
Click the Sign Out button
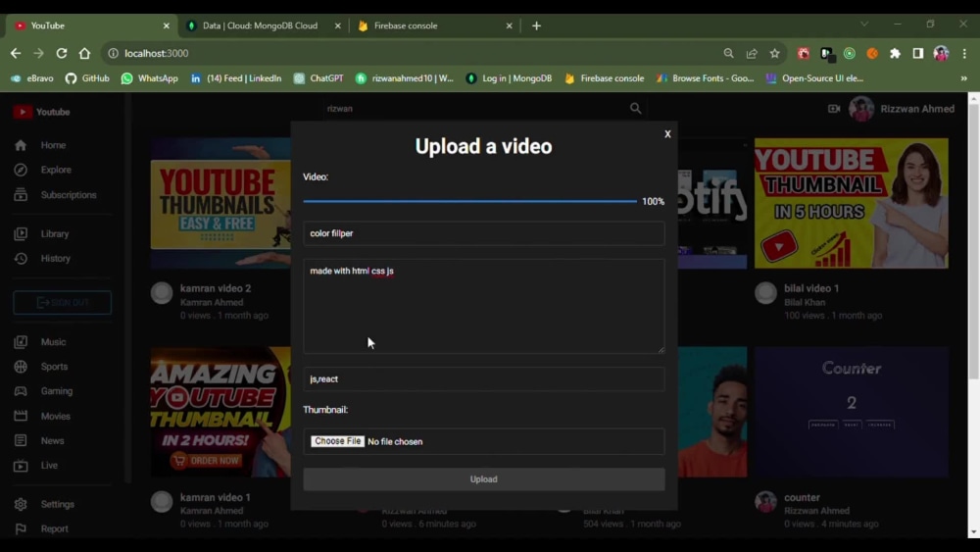[x=63, y=303]
